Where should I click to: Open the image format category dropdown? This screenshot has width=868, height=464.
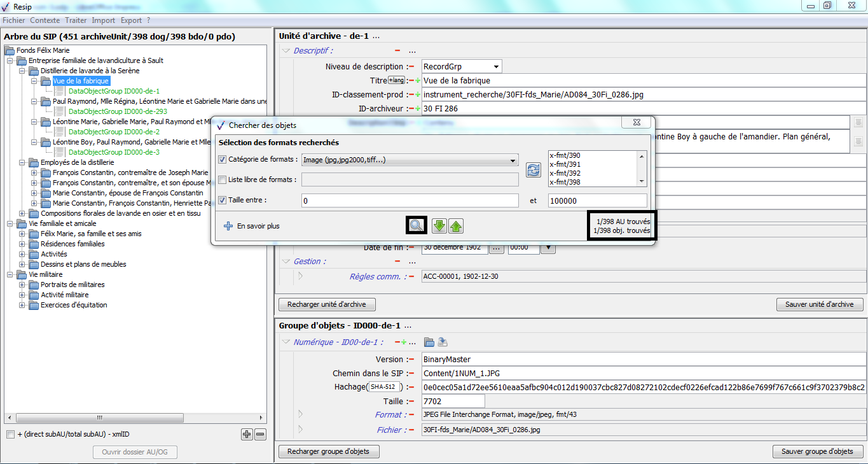(513, 160)
